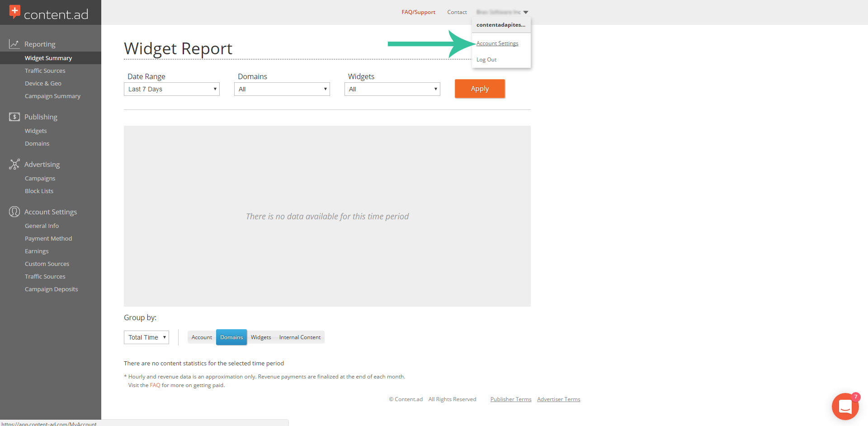Click the contentadapites... account entry
The height and width of the screenshot is (426, 868).
[501, 25]
